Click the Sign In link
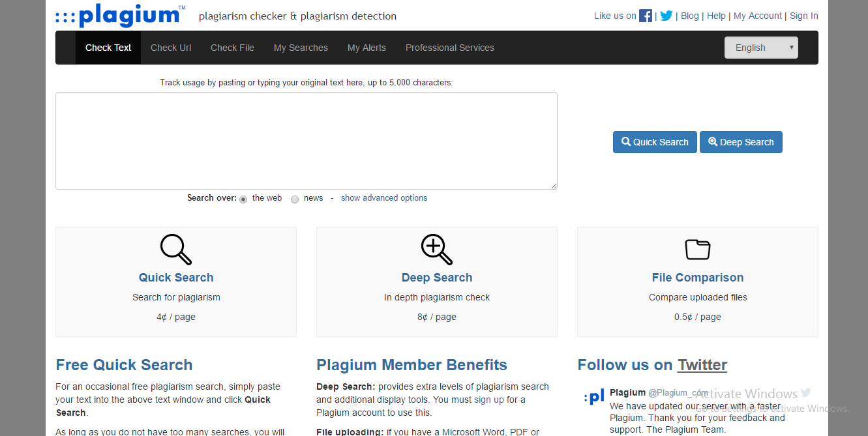 (803, 16)
